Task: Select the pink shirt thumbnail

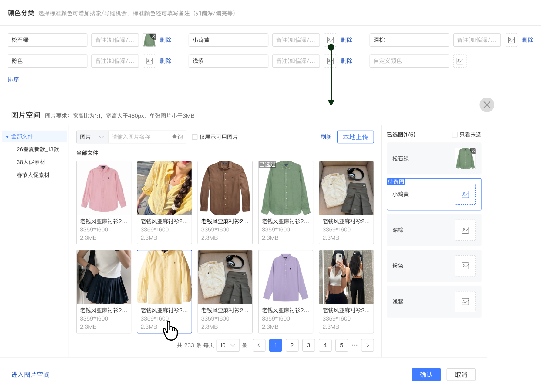Action: coord(104,188)
